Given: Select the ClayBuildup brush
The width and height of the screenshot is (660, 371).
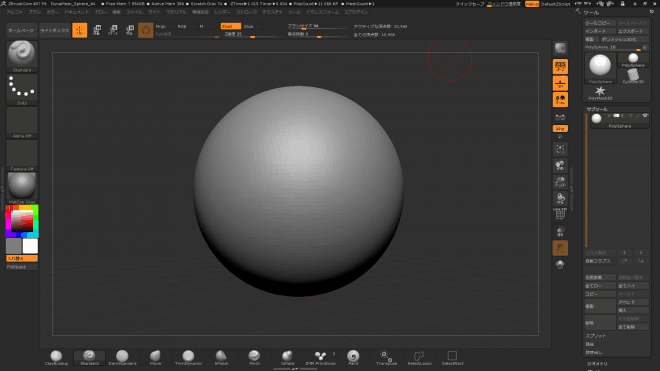Looking at the screenshot, I should pyautogui.click(x=56, y=358).
